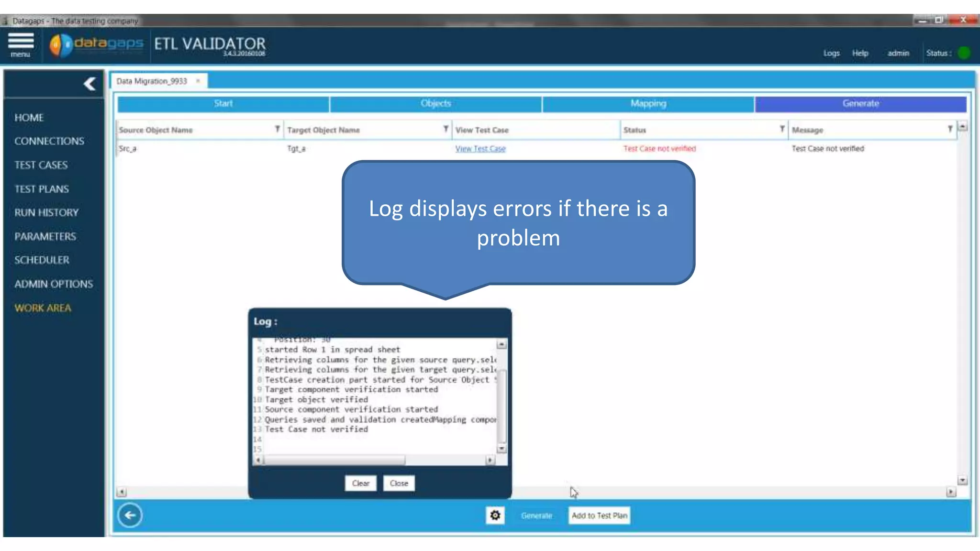Click the log scroll down arrow

coord(501,449)
